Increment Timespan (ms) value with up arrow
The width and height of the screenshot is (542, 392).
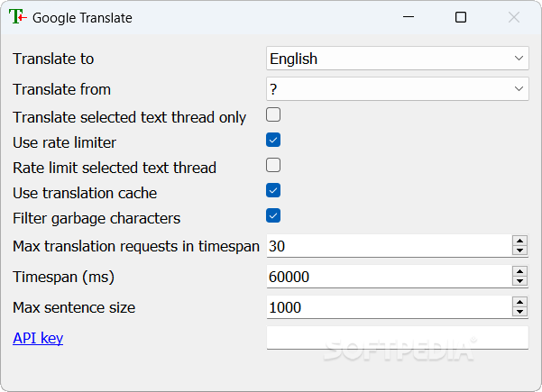tap(519, 271)
